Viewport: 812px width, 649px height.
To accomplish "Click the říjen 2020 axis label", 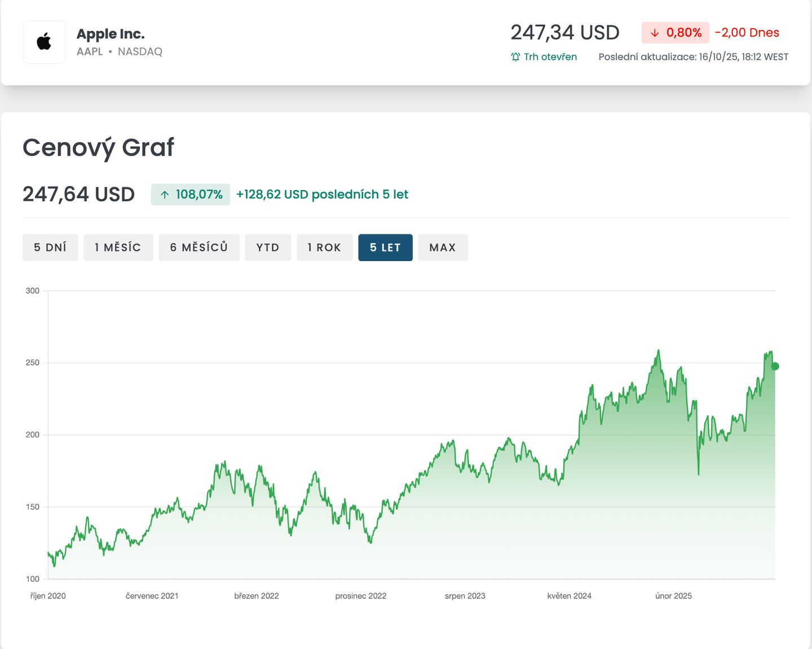I will point(48,596).
